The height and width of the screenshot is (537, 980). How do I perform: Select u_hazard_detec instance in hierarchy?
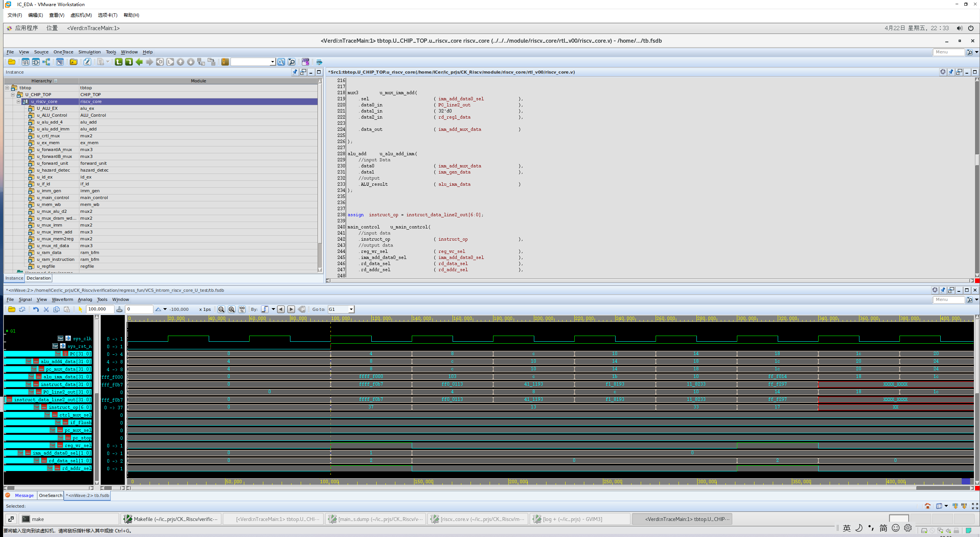pyautogui.click(x=53, y=170)
